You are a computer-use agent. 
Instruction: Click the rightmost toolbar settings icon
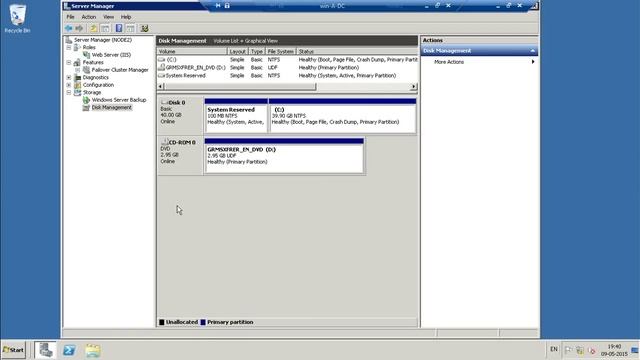pos(144,28)
